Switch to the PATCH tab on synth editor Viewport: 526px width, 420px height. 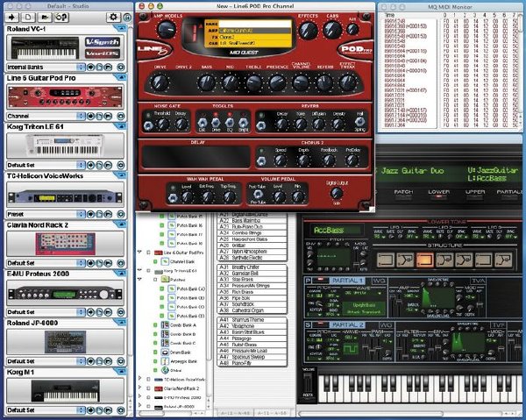tap(403, 193)
